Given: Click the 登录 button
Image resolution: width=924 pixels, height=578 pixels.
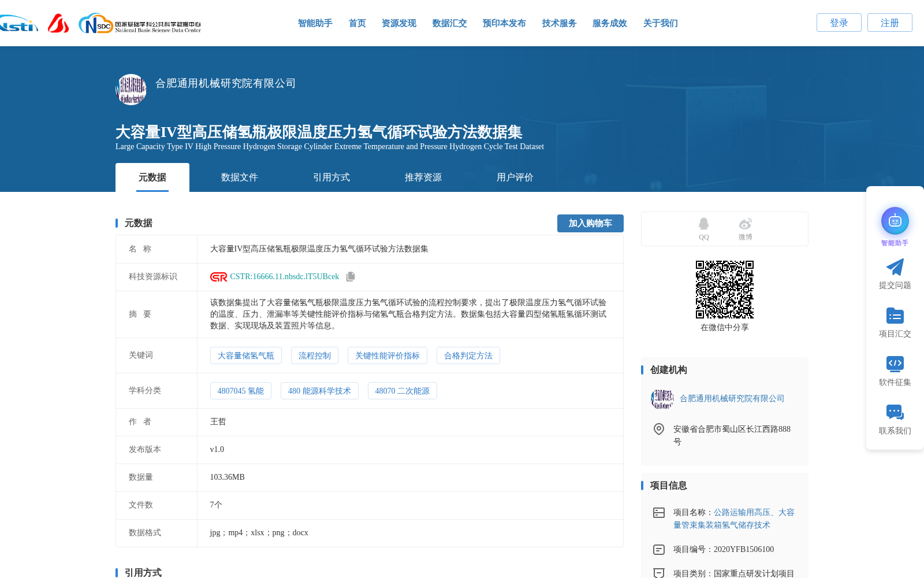Looking at the screenshot, I should pos(839,23).
